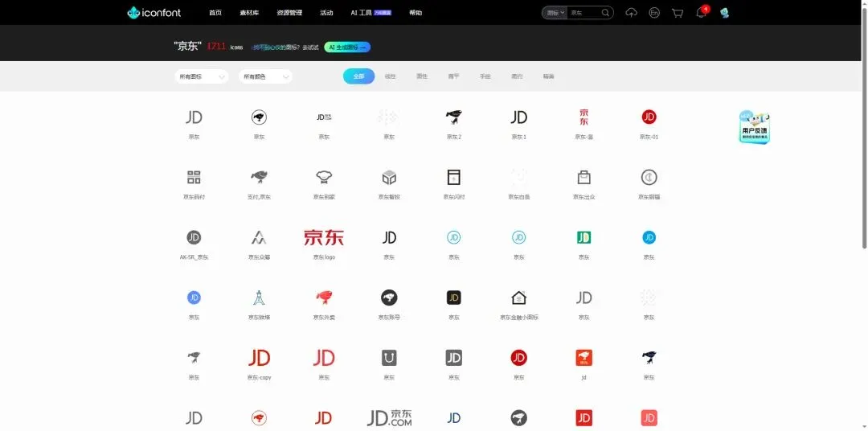
Task: Select the black square gold JD icon
Action: click(454, 298)
